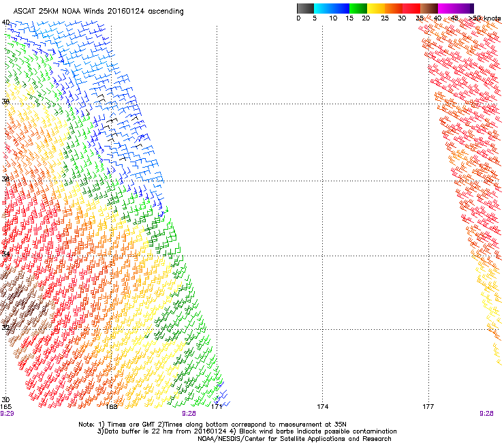
Task: Click the "5" label under the color scale
Action: click(315, 18)
